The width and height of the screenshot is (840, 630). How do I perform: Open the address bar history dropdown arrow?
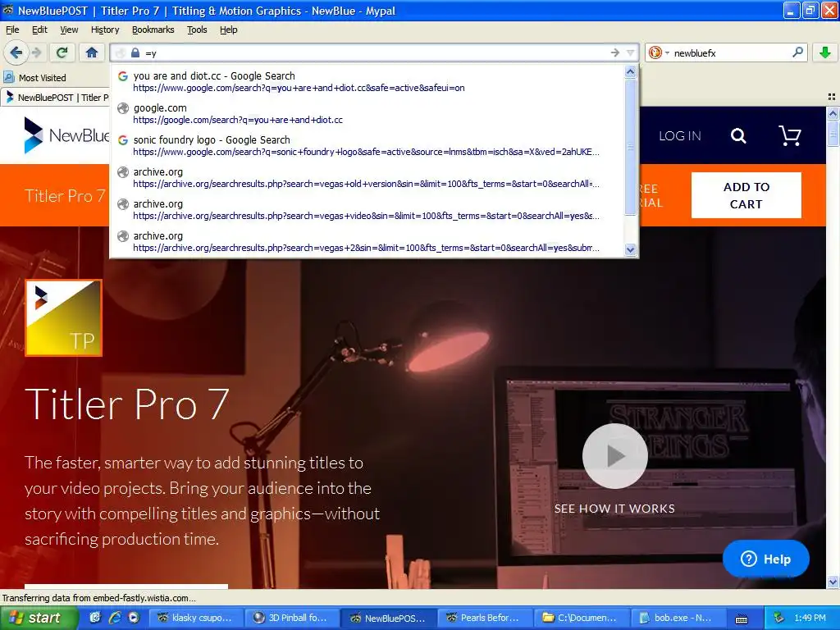[x=631, y=52]
